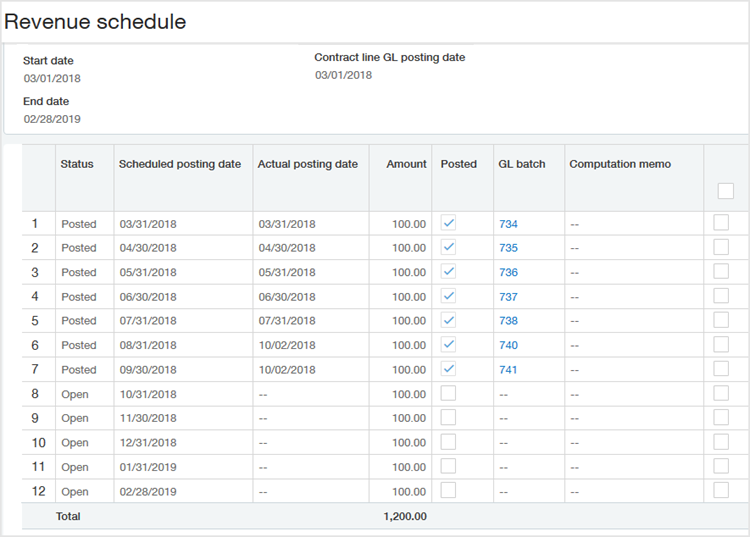Click GL batch 741 link

tap(508, 370)
